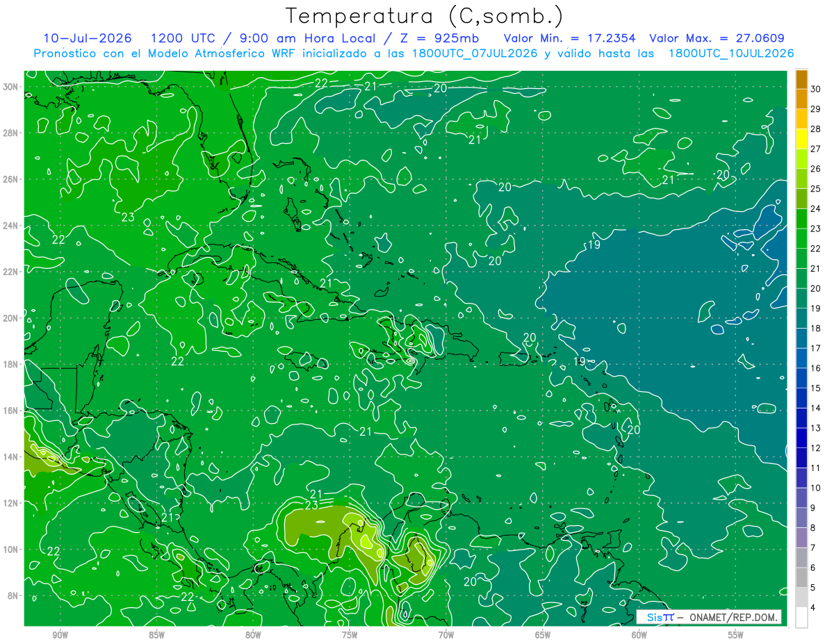This screenshot has width=834, height=644.
Task: Click the 'SisTT - ONAMET/REP.DOM.' credit box
Action: pyautogui.click(x=709, y=617)
